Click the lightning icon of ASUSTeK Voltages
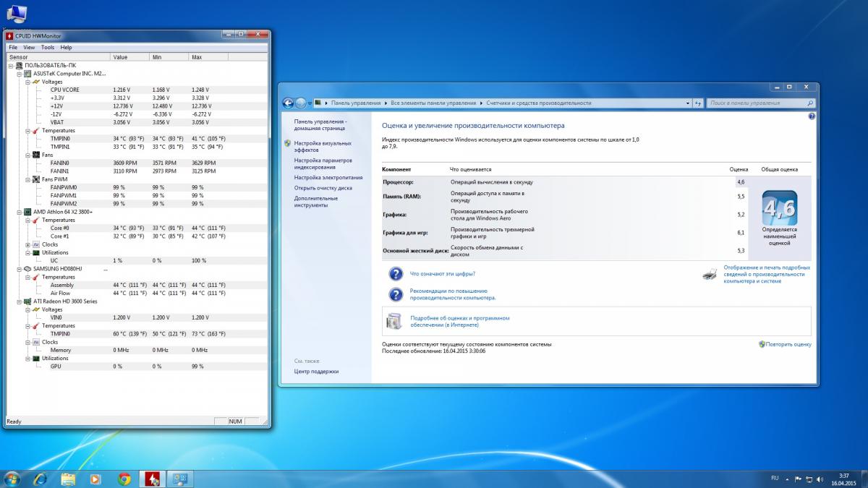The height and width of the screenshot is (488, 868). (35, 82)
